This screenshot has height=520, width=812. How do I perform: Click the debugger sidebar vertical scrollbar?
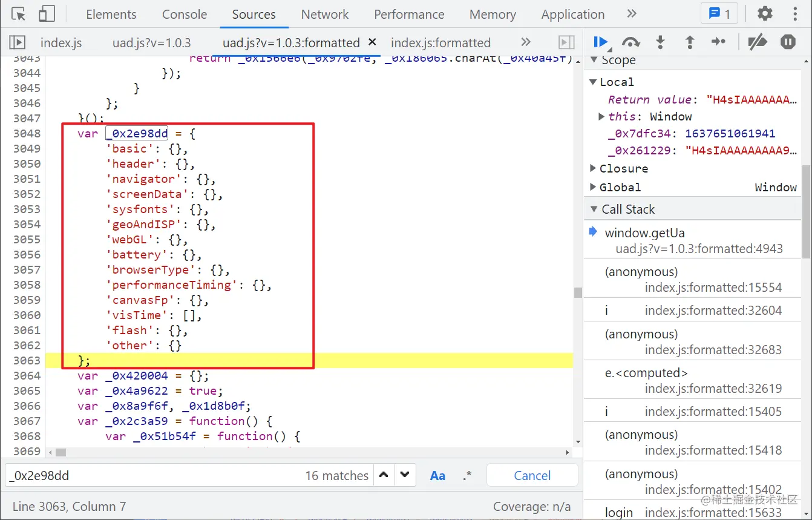point(806,212)
